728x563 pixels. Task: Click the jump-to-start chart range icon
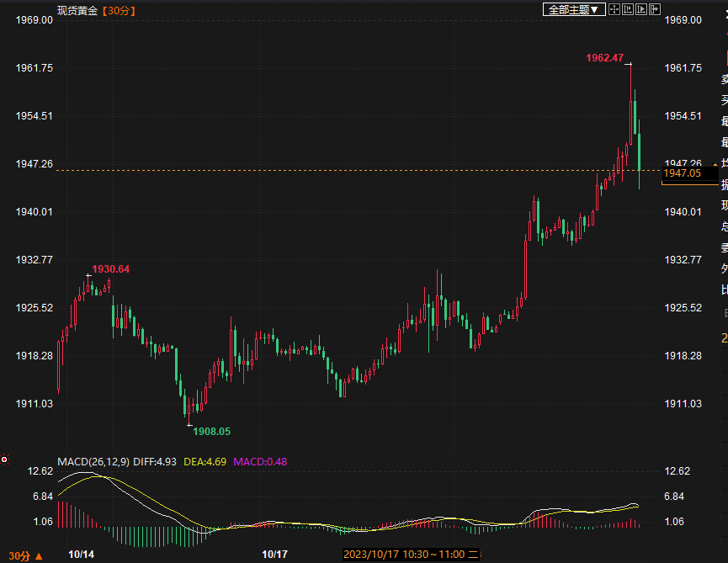[x=628, y=10]
